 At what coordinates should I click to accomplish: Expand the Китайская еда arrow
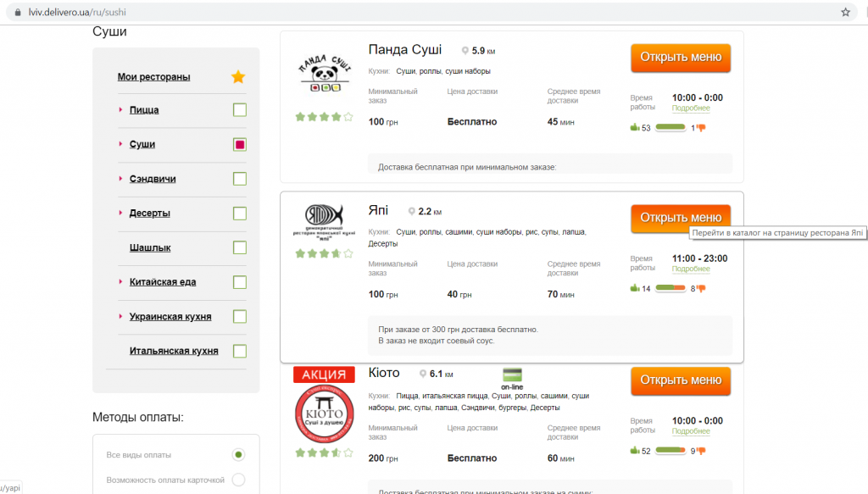(120, 281)
